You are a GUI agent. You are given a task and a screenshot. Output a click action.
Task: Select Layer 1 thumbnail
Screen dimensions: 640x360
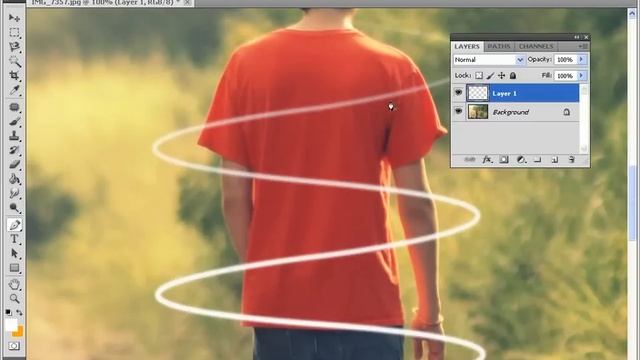pos(478,93)
